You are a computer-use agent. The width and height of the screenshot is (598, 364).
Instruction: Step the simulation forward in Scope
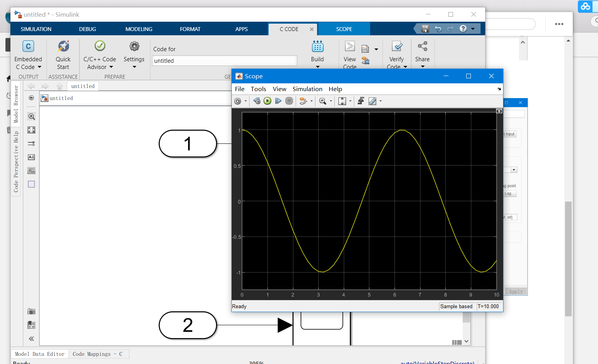pos(278,101)
